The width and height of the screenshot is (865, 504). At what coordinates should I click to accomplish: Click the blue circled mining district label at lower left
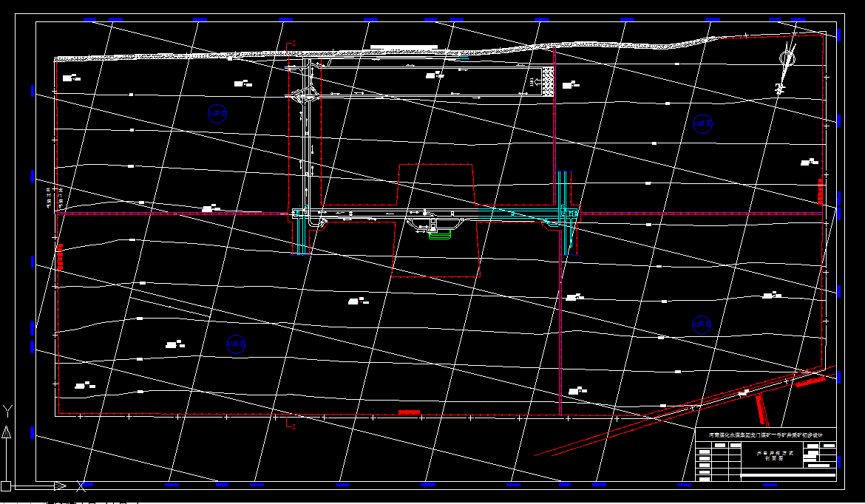pyautogui.click(x=236, y=344)
